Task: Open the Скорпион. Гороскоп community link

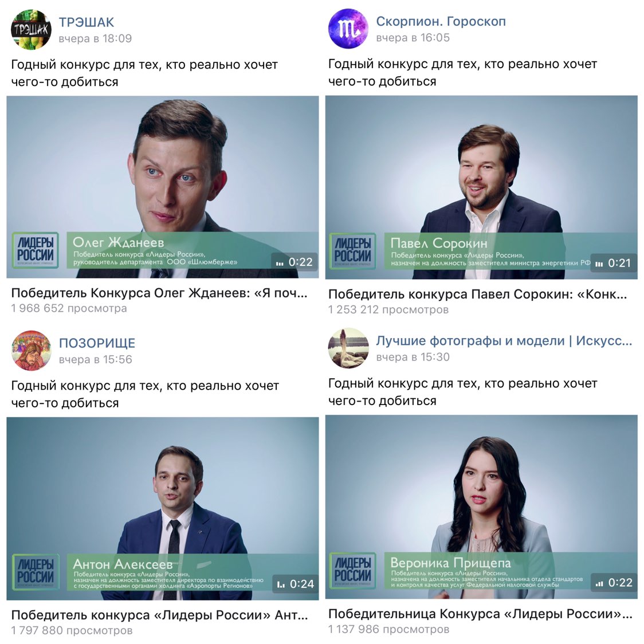Action: [441, 21]
